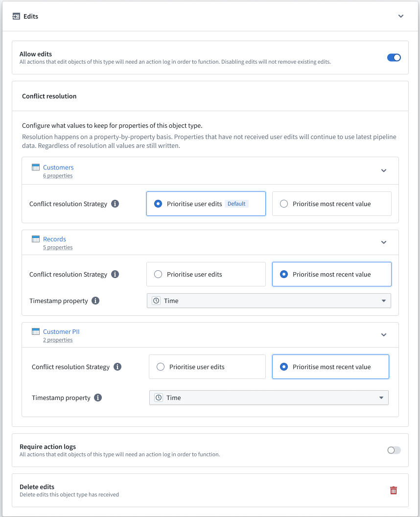Enable the Require action logs toggle
420x517 pixels.
point(394,450)
